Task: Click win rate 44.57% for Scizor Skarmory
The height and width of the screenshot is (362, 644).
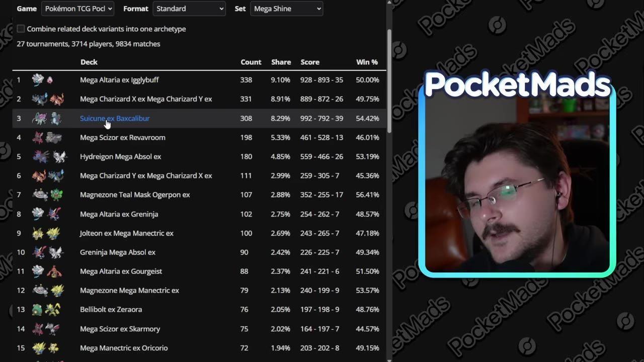Action: click(367, 329)
